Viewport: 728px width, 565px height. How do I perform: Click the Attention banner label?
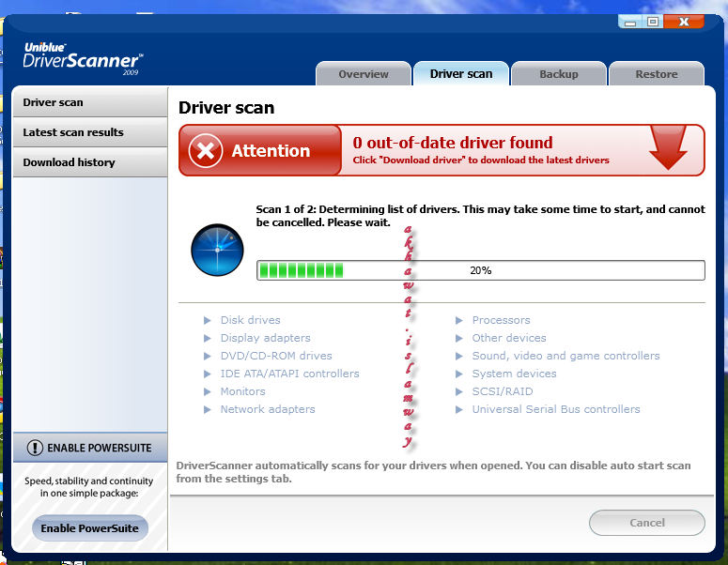(x=271, y=151)
